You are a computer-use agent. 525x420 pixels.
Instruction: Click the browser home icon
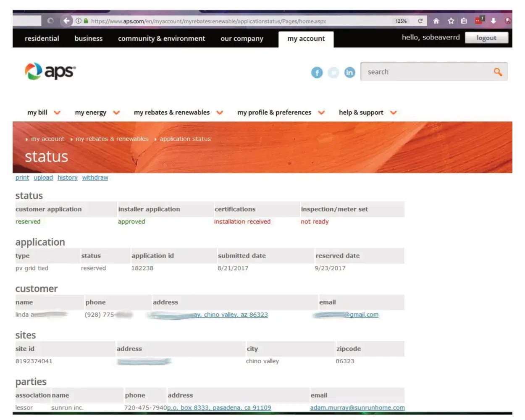436,21
